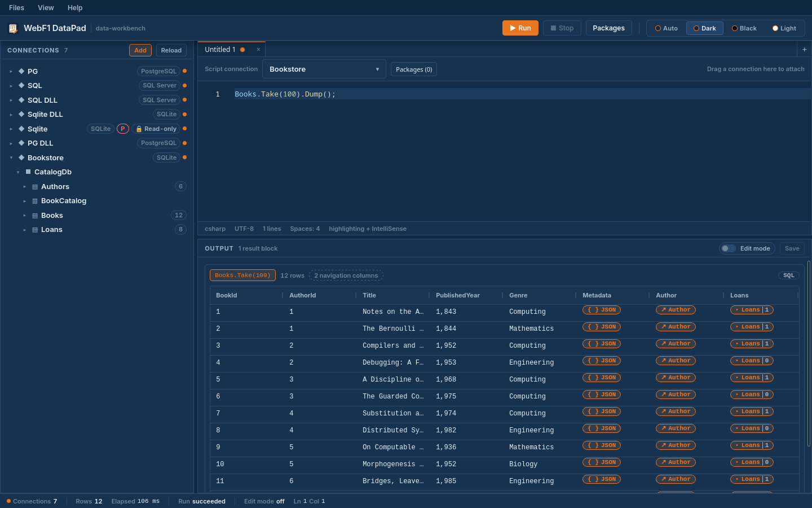Click the Authors table icon

[x=35, y=187]
